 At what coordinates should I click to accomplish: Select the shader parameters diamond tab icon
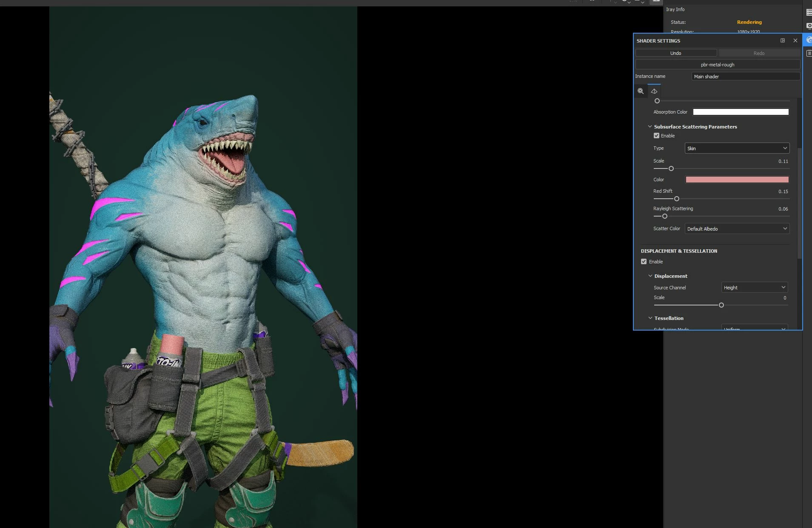654,91
